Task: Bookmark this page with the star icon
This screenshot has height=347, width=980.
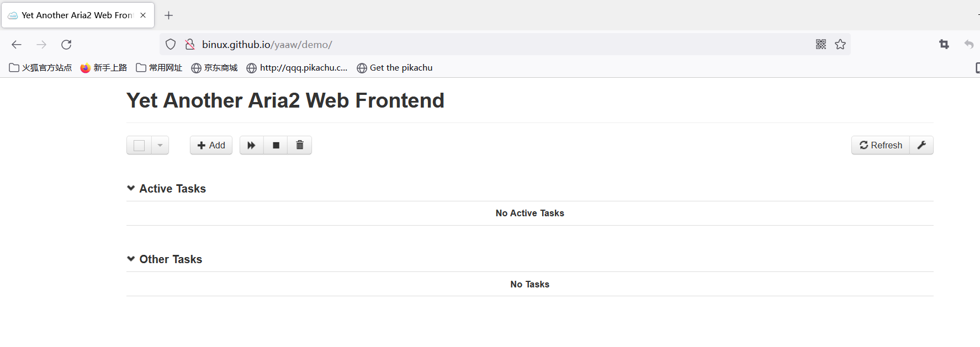Action: click(840, 44)
